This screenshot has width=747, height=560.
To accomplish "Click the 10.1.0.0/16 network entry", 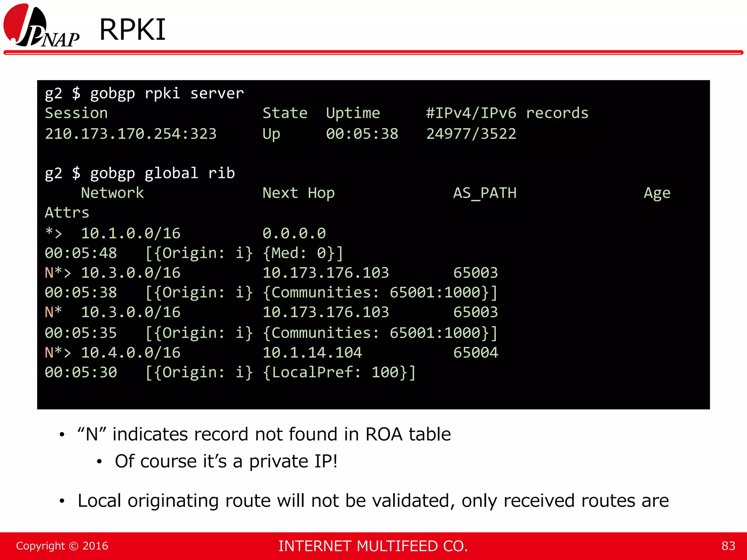I will pyautogui.click(x=131, y=233).
